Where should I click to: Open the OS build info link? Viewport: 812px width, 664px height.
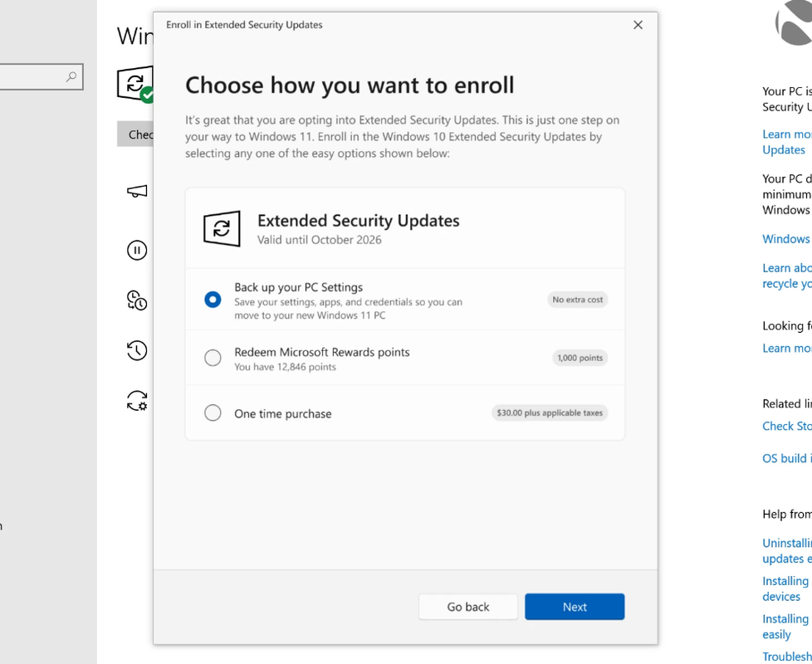pyautogui.click(x=786, y=458)
